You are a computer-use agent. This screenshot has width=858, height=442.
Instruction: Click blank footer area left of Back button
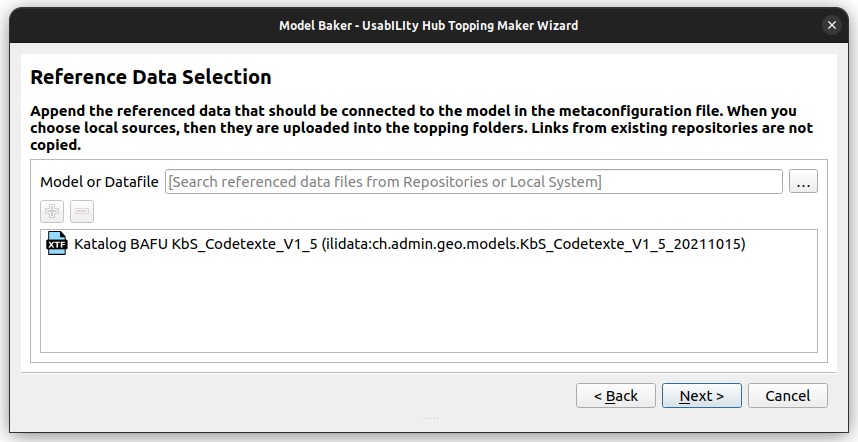(x=300, y=396)
